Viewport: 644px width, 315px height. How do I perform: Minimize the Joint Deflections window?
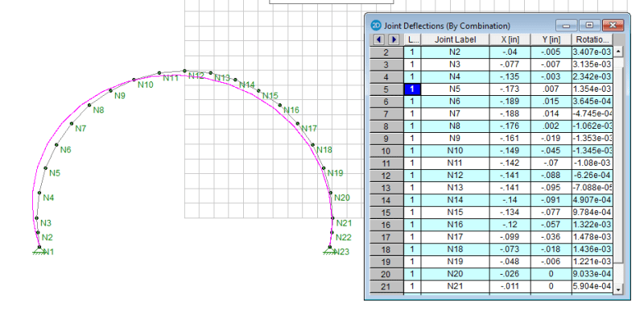tap(567, 26)
